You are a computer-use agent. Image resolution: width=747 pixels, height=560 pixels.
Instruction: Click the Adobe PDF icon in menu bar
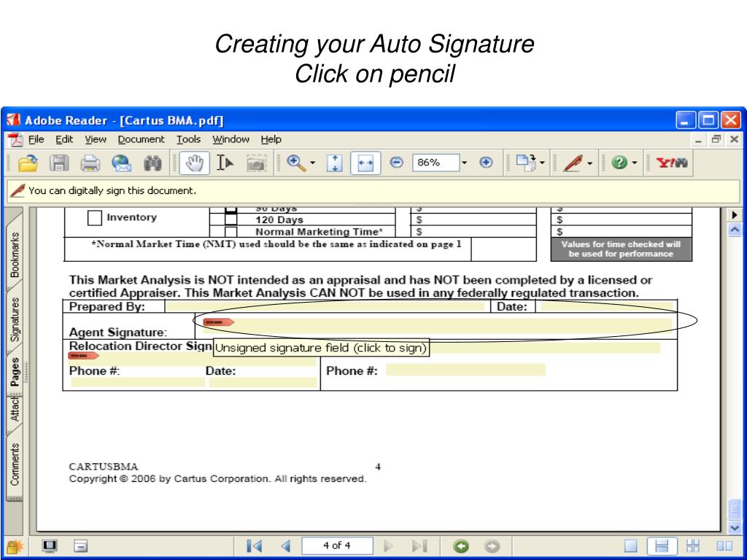click(x=15, y=140)
